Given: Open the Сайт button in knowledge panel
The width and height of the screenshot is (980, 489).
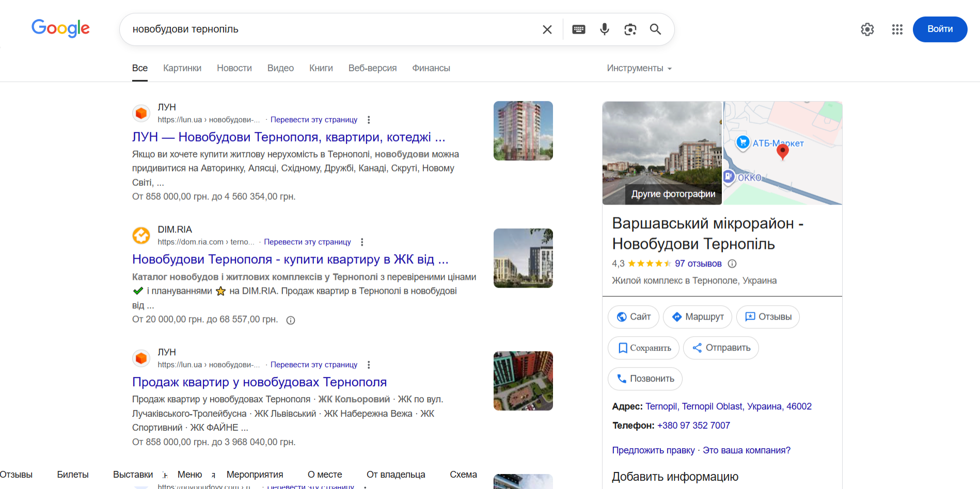Looking at the screenshot, I should [x=634, y=317].
